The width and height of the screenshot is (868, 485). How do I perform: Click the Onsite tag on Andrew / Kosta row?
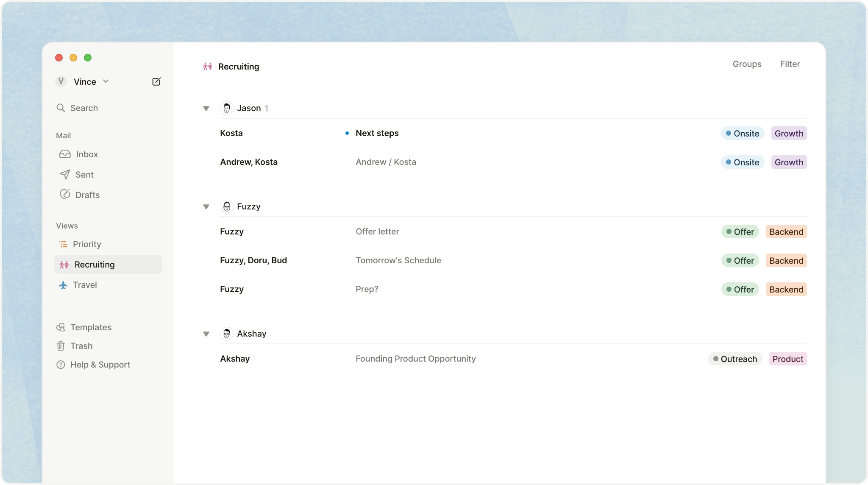(x=743, y=162)
